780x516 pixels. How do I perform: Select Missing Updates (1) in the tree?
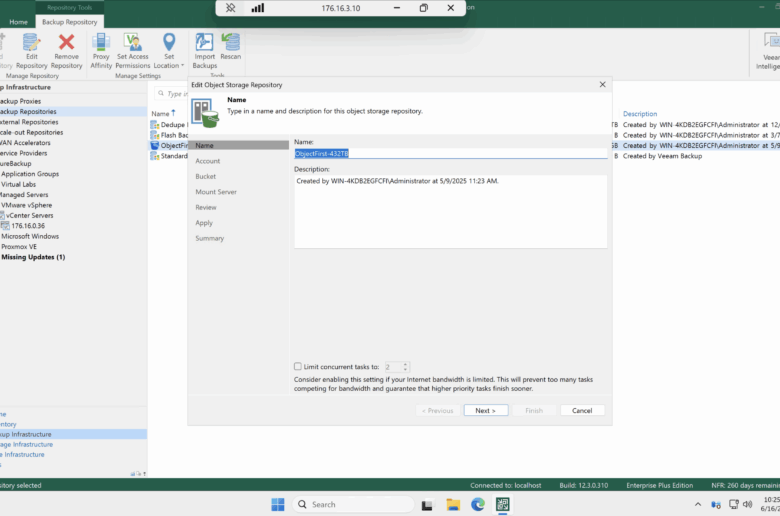[x=33, y=257]
